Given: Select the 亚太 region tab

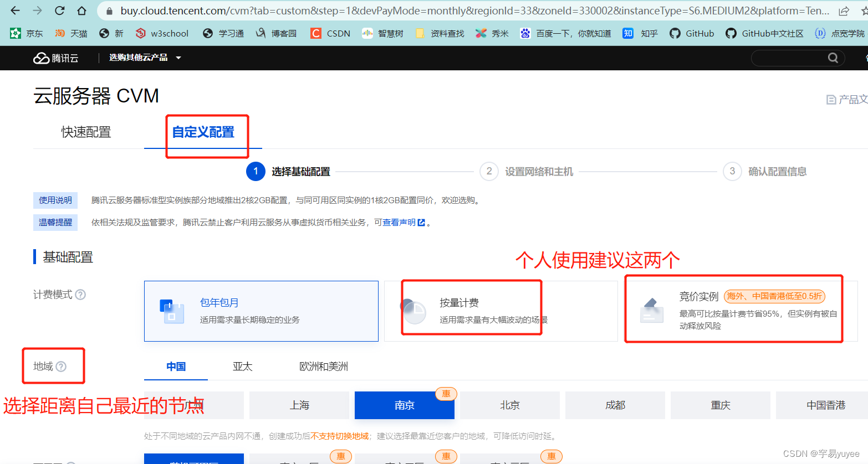Looking at the screenshot, I should click(242, 367).
